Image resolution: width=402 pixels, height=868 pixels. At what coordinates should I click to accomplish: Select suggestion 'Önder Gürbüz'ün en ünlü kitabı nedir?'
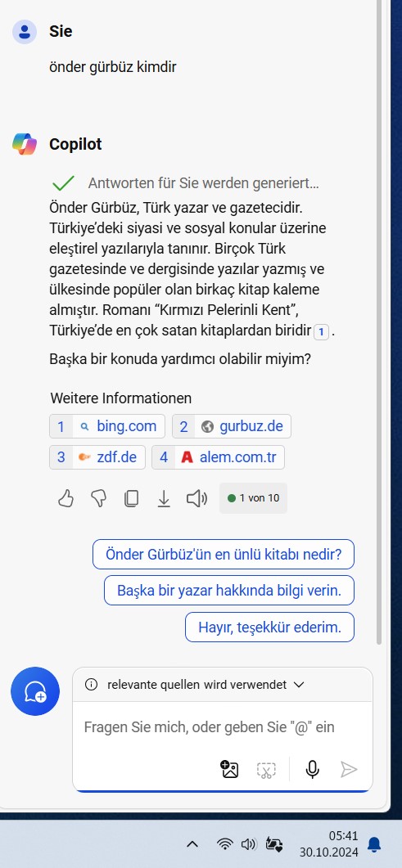(224, 554)
